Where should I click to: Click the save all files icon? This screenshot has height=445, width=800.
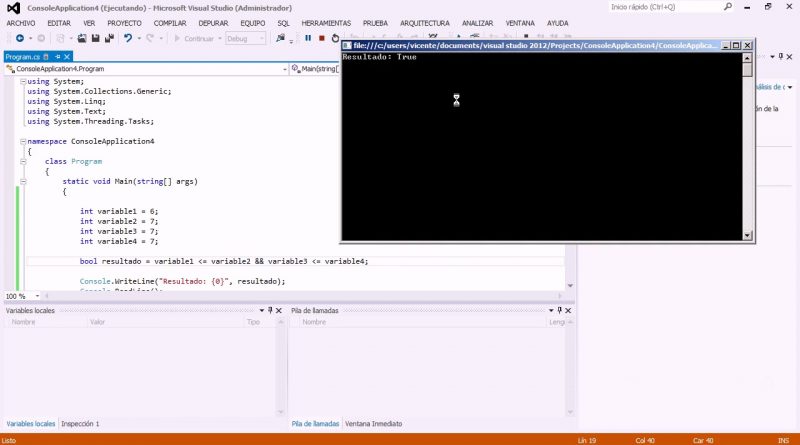click(x=109, y=38)
